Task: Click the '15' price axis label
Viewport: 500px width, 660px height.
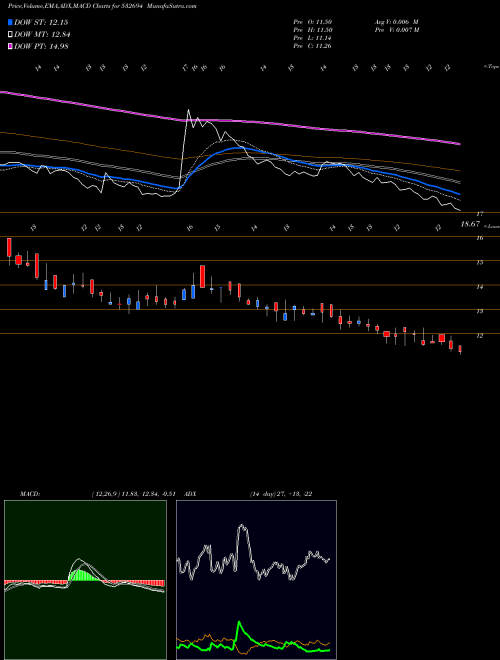Action: tap(479, 262)
